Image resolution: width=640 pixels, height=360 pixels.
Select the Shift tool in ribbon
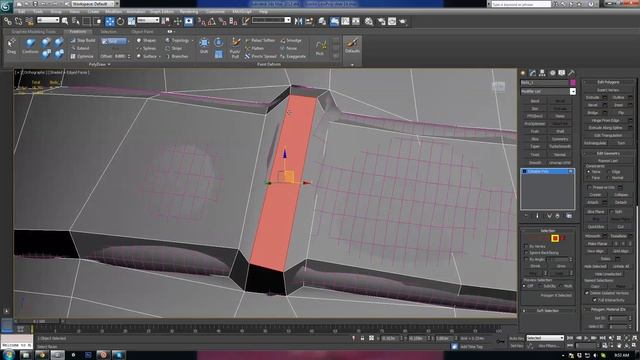coord(204,45)
